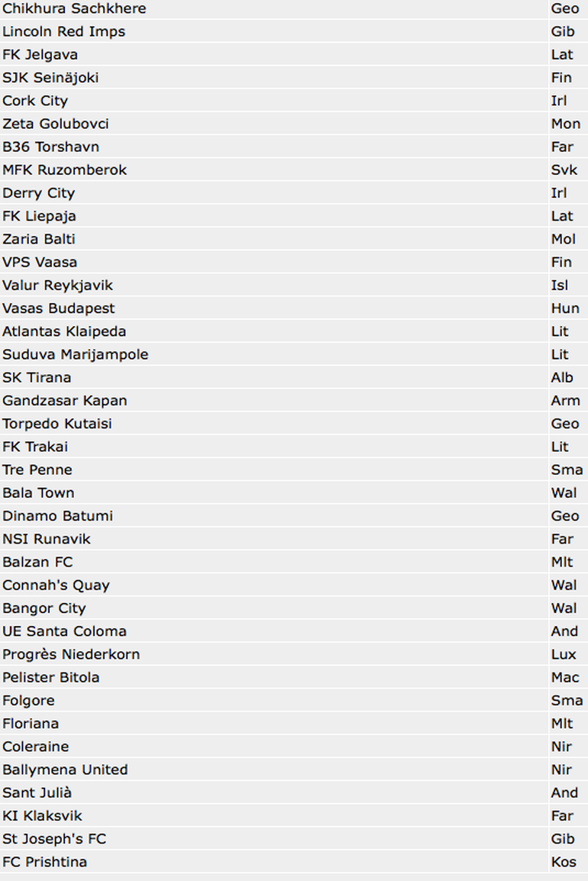588x881 pixels.
Task: Click the Suduva Marijampole team name
Action: pyautogui.click(x=75, y=354)
